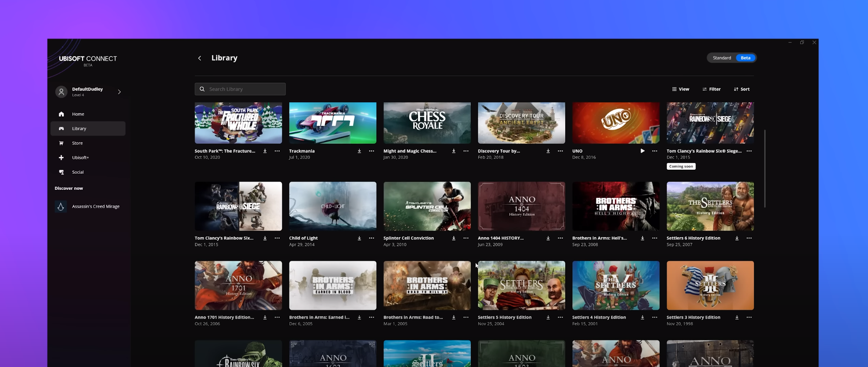Click in the Search Library field

click(x=240, y=89)
